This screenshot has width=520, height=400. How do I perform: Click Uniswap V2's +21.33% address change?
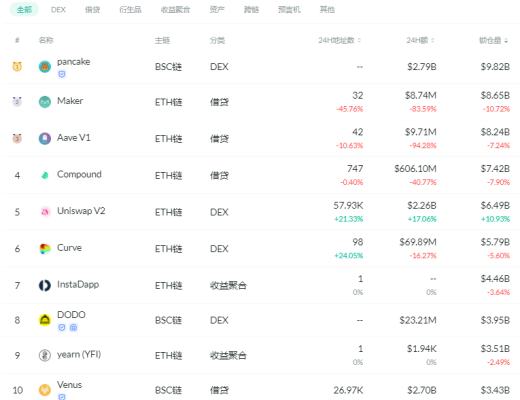tap(348, 219)
